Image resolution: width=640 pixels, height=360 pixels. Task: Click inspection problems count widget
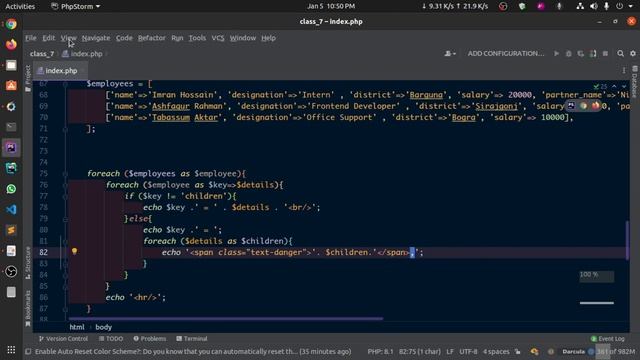[600, 86]
